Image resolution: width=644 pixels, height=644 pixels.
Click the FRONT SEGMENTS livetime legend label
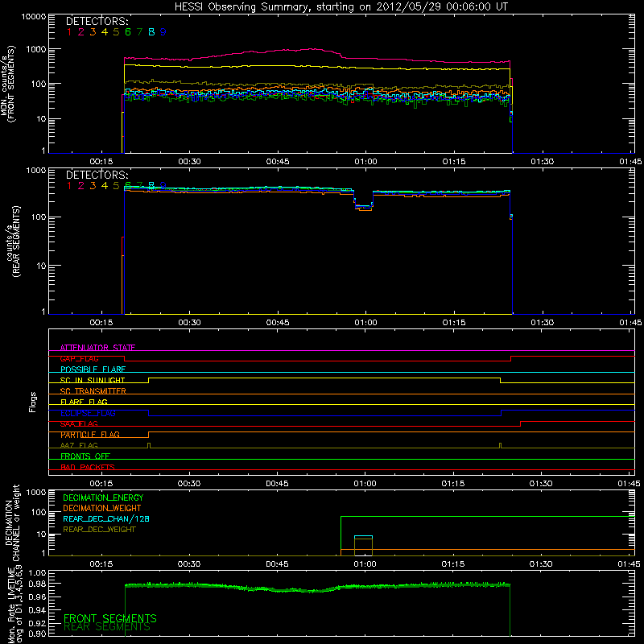(110, 618)
